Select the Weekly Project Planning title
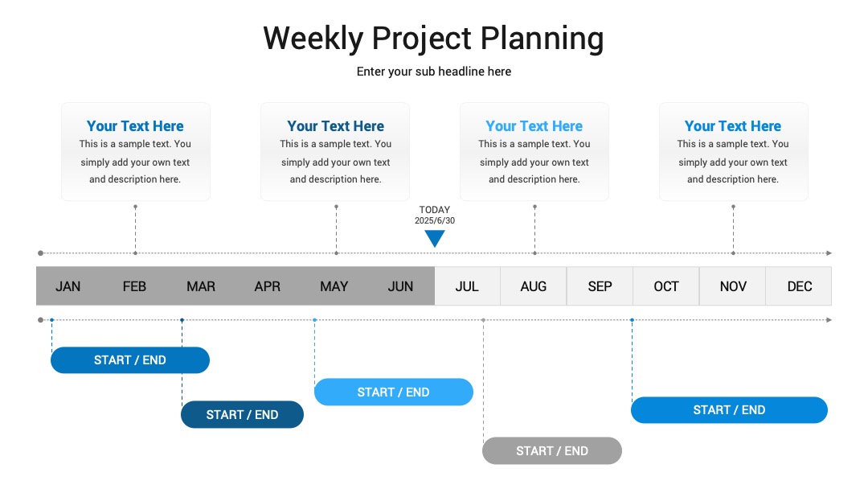The height and width of the screenshot is (489, 868). click(x=433, y=39)
